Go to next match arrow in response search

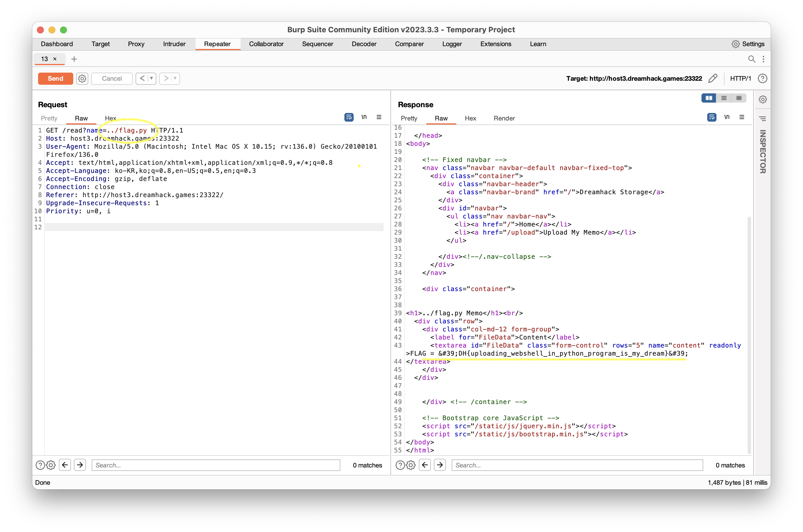(x=440, y=465)
